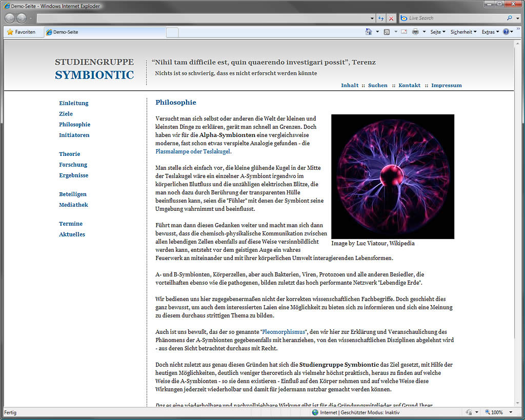Click into the address bar field
Image resolution: width=525 pixels, height=420 pixels.
click(203, 18)
